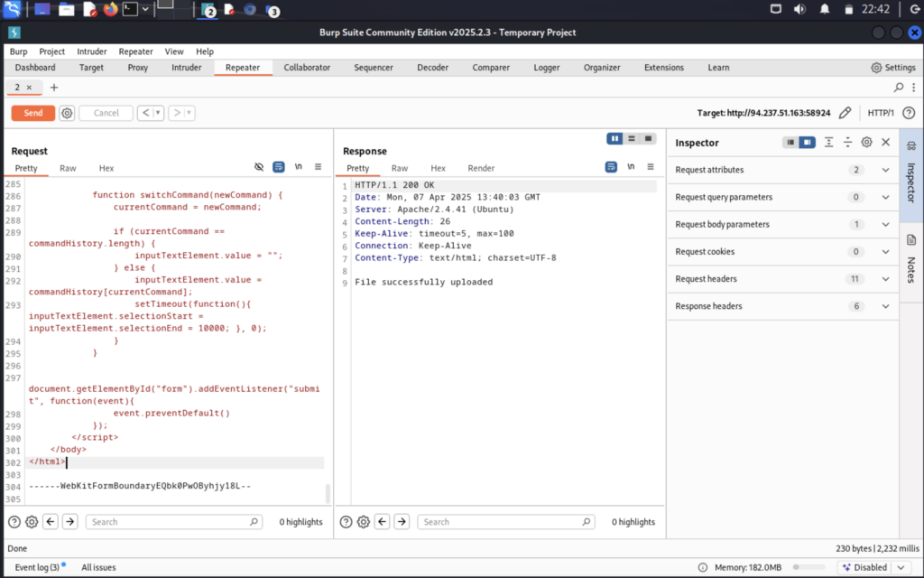Click the HTTP/1 protocol selector
This screenshot has height=578, width=924.
tap(881, 113)
